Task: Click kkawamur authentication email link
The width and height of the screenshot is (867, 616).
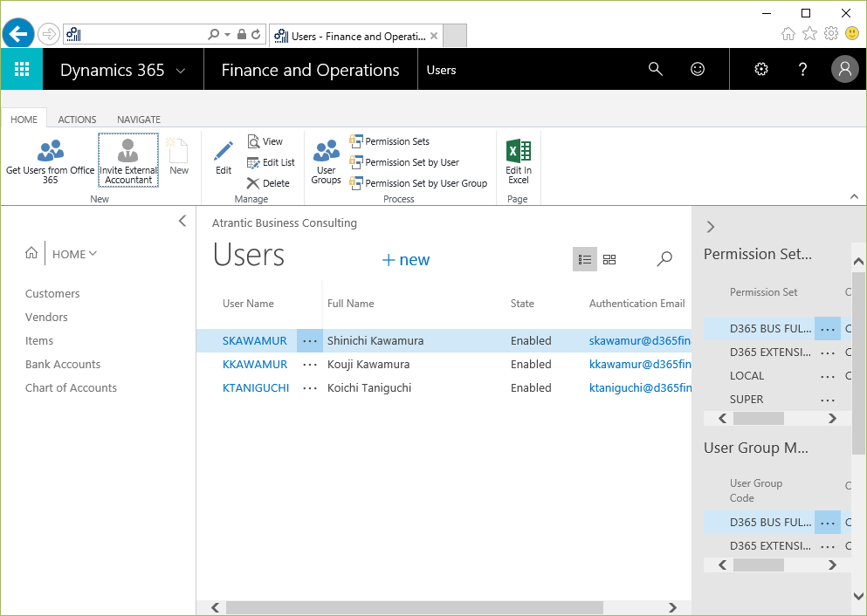Action: [640, 365]
